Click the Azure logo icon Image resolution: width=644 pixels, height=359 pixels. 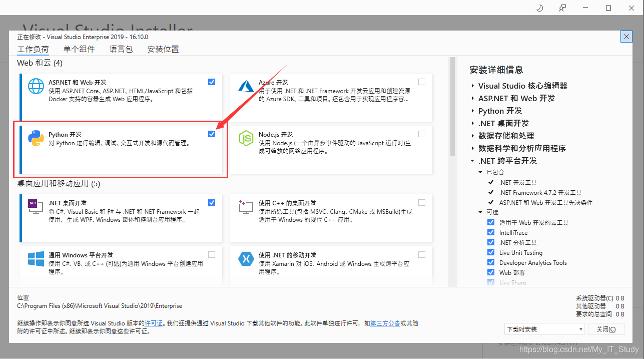[246, 86]
